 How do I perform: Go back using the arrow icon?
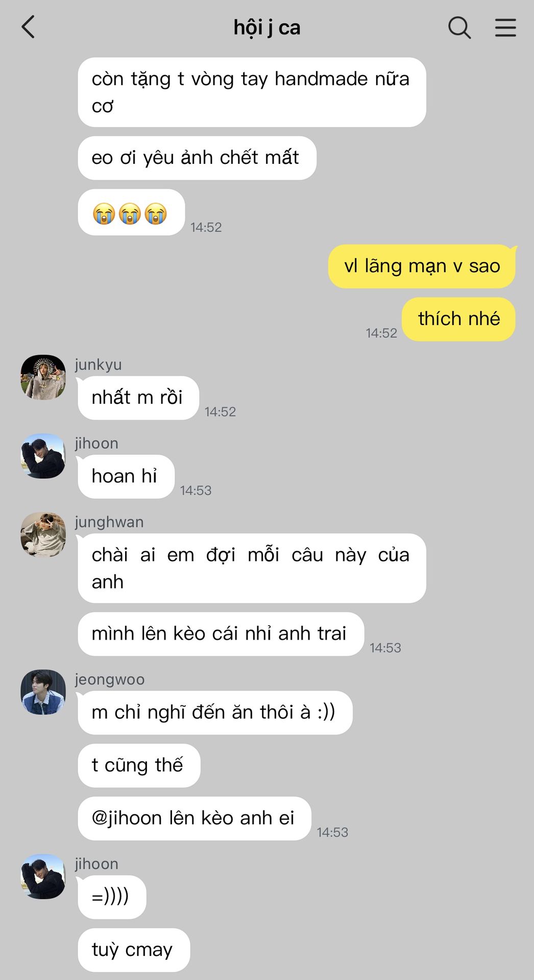point(28,27)
